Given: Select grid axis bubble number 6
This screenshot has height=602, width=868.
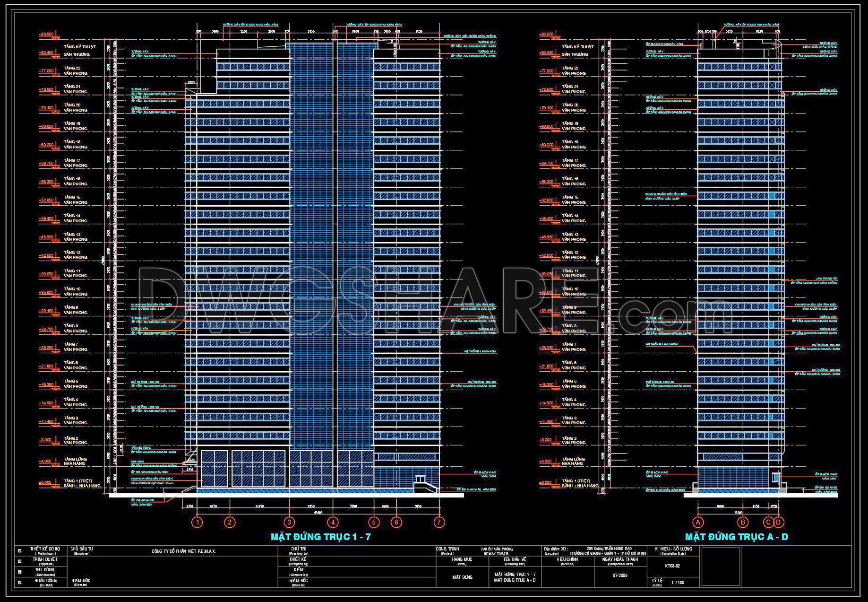Looking at the screenshot, I should 396,522.
